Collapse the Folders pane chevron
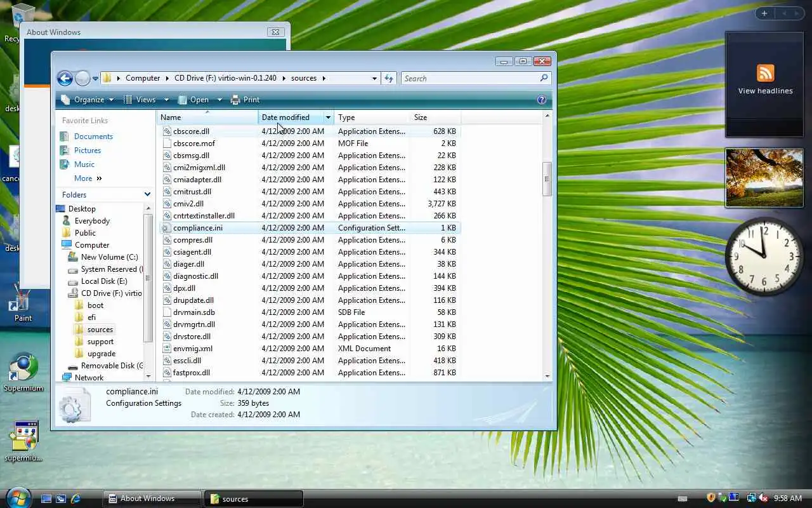This screenshot has height=508, width=812. pyautogui.click(x=147, y=195)
